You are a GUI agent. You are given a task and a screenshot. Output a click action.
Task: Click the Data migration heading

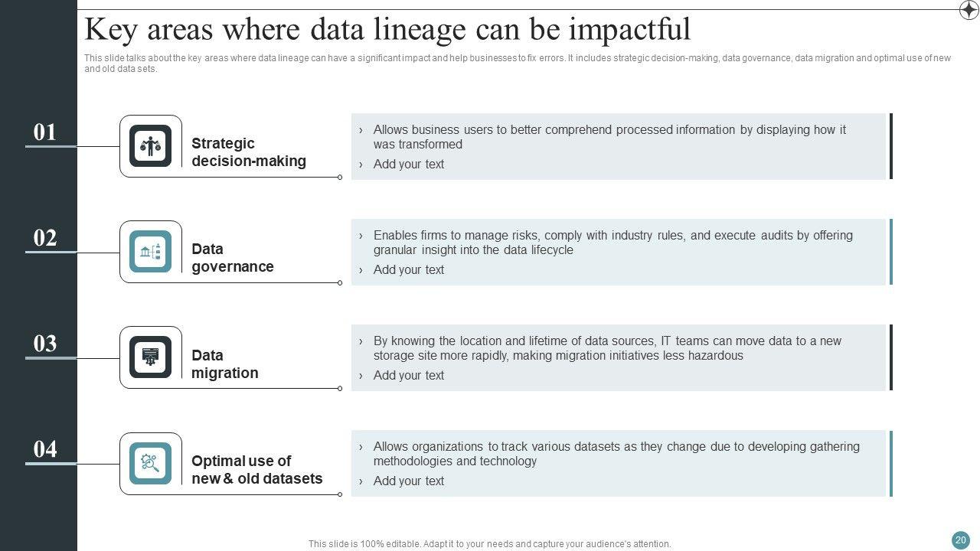click(x=224, y=364)
